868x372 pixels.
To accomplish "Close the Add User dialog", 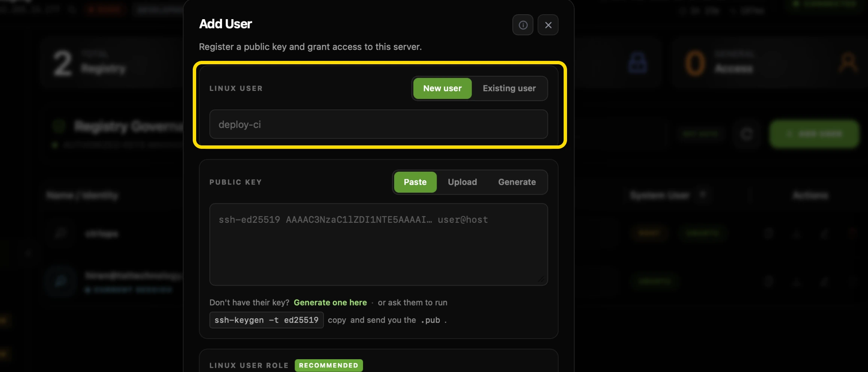I will 548,25.
